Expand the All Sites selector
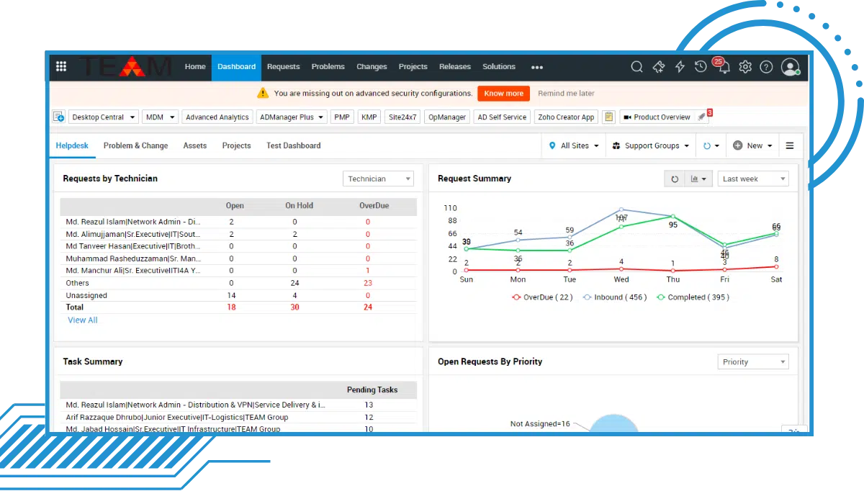This screenshot has width=864, height=504. [x=574, y=145]
